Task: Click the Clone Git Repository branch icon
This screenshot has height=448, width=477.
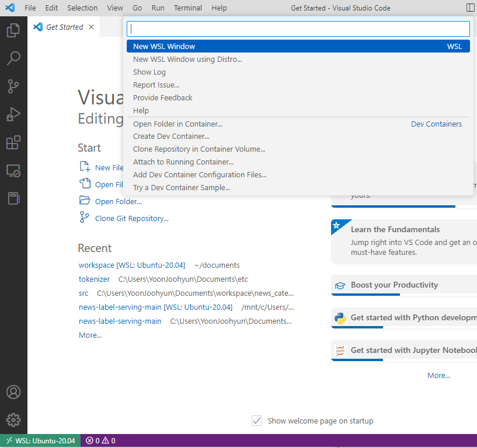Action: click(x=84, y=218)
